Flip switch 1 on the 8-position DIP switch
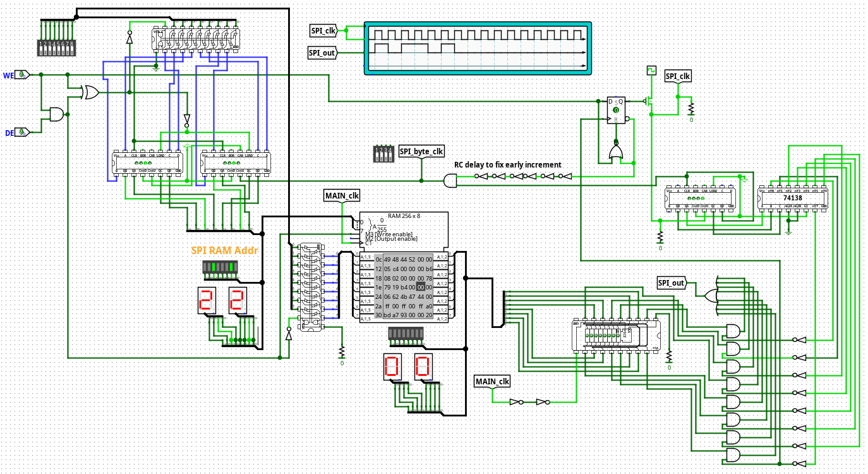Viewport: 868px width, 474px height. click(42, 47)
